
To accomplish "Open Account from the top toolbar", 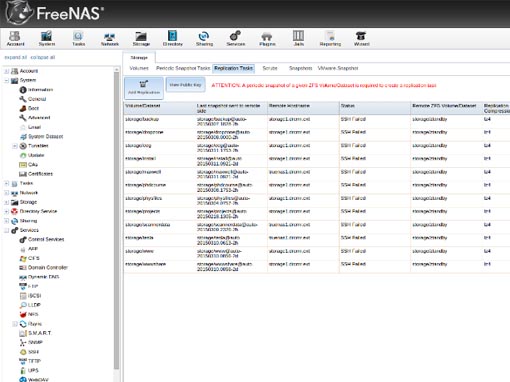I will point(15,38).
